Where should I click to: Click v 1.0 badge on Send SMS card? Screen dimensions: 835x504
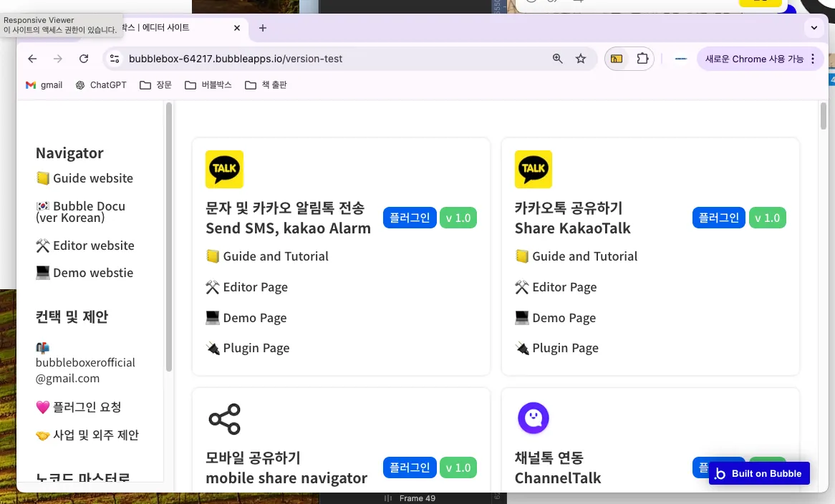[458, 218]
